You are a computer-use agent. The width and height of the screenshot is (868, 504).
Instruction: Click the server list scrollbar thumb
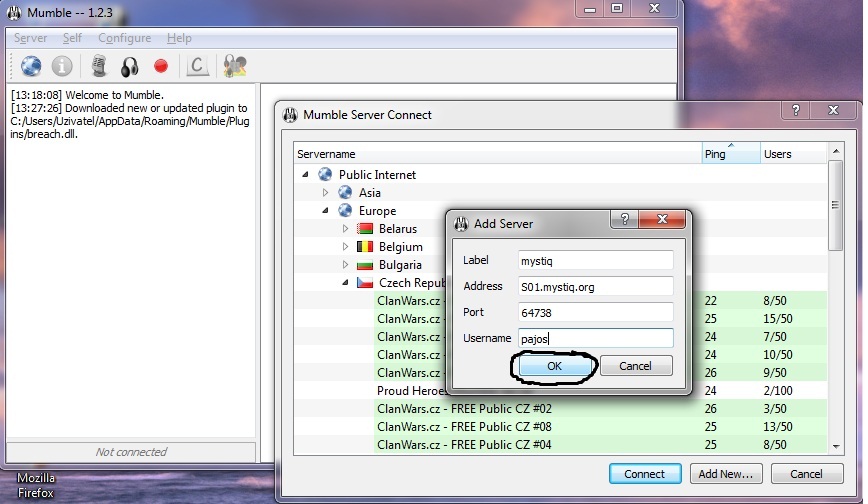835,205
